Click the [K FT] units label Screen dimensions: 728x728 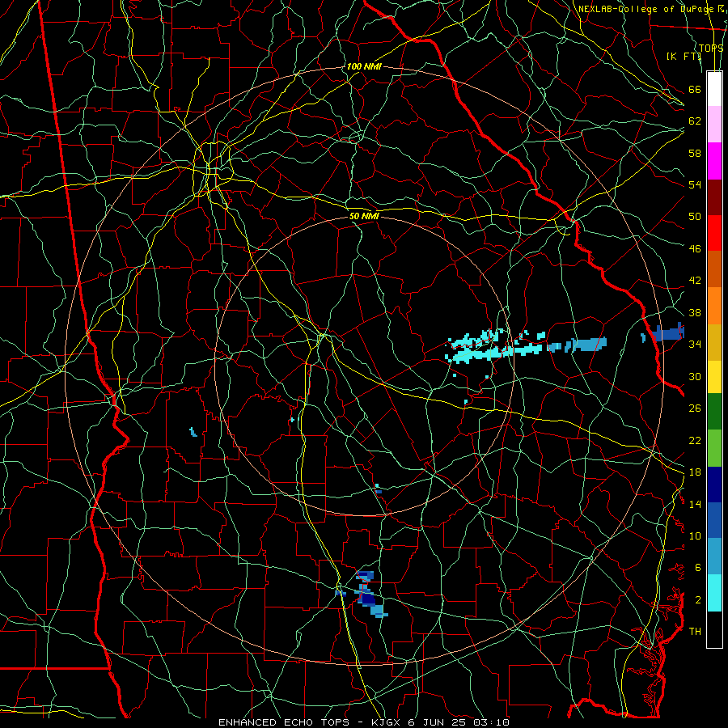pyautogui.click(x=684, y=56)
